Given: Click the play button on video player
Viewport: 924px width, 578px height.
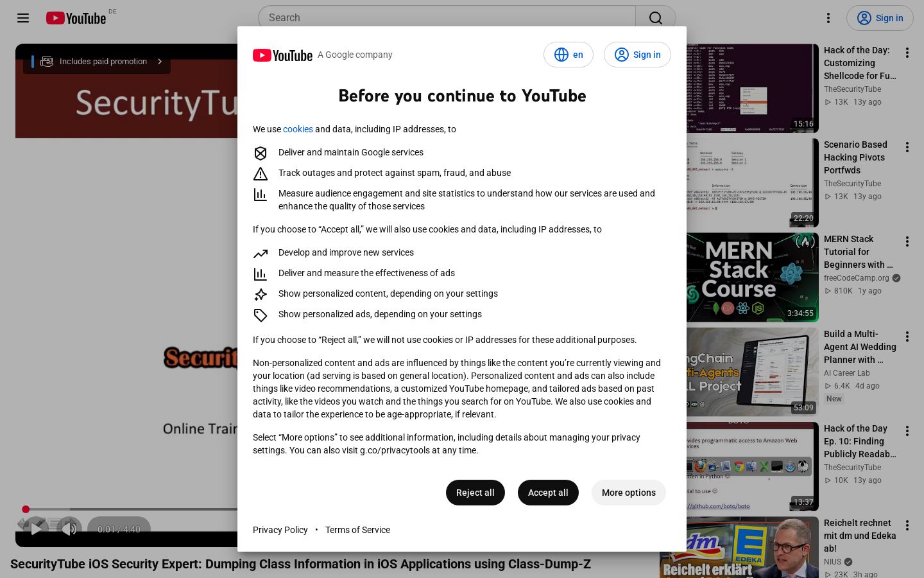Looking at the screenshot, I should [36, 529].
